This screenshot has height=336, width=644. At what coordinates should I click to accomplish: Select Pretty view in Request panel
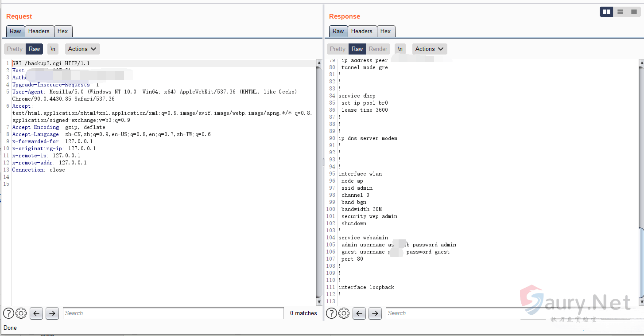[x=15, y=49]
